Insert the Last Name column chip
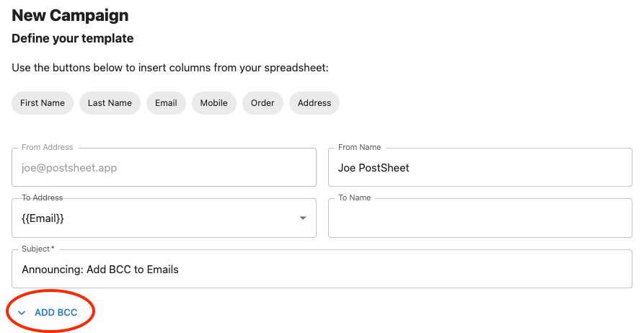 pos(110,103)
